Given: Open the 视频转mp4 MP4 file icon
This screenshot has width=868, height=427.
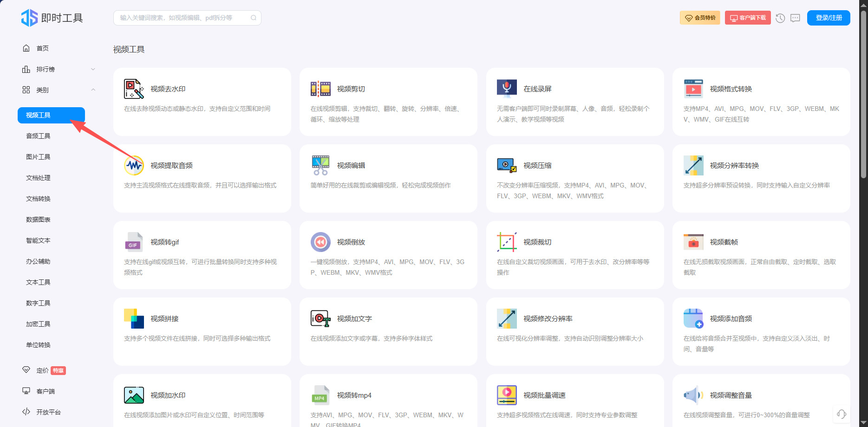Looking at the screenshot, I should 320,395.
